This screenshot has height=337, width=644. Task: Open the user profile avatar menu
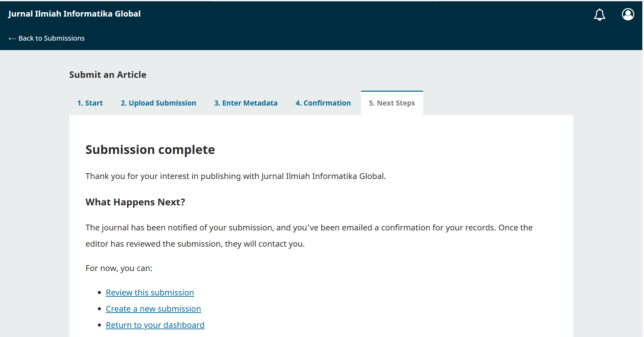point(628,14)
